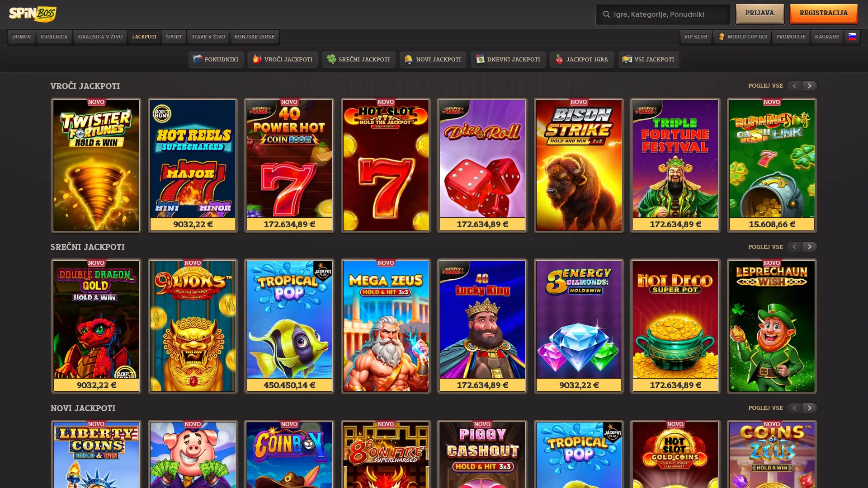
Task: Open IGRALNICA V ŽIVO section
Action: pos(100,37)
